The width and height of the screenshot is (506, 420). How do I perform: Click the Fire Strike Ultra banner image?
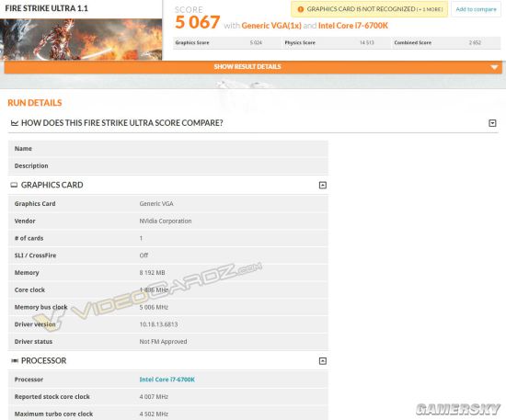pyautogui.click(x=81, y=40)
